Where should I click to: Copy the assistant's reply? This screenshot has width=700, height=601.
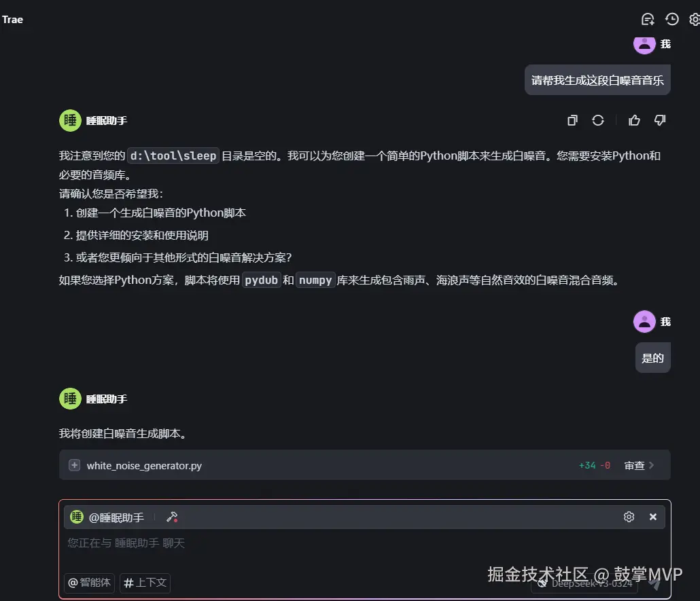click(x=572, y=120)
